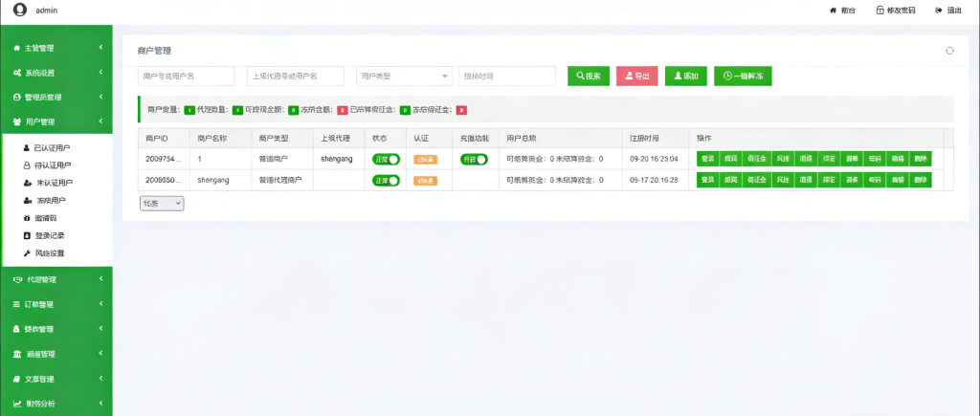The width and height of the screenshot is (980, 416).
Task: Expand the 管理员管理 chevron
Action: tap(100, 97)
